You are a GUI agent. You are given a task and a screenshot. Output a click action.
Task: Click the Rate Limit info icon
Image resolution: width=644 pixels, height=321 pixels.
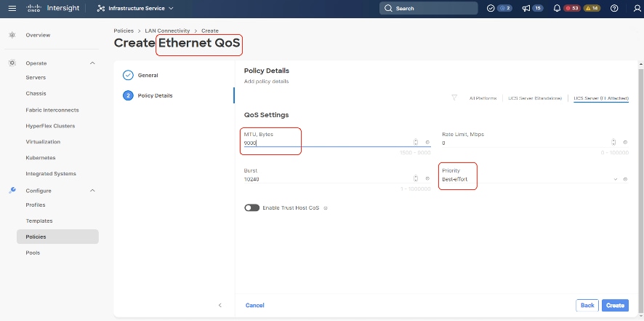click(x=625, y=143)
